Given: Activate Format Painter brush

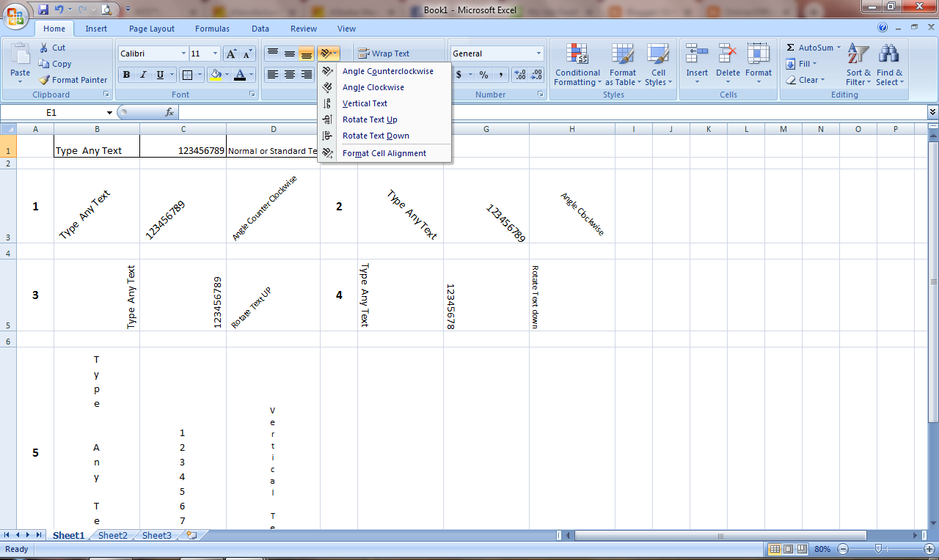Looking at the screenshot, I should coord(73,80).
